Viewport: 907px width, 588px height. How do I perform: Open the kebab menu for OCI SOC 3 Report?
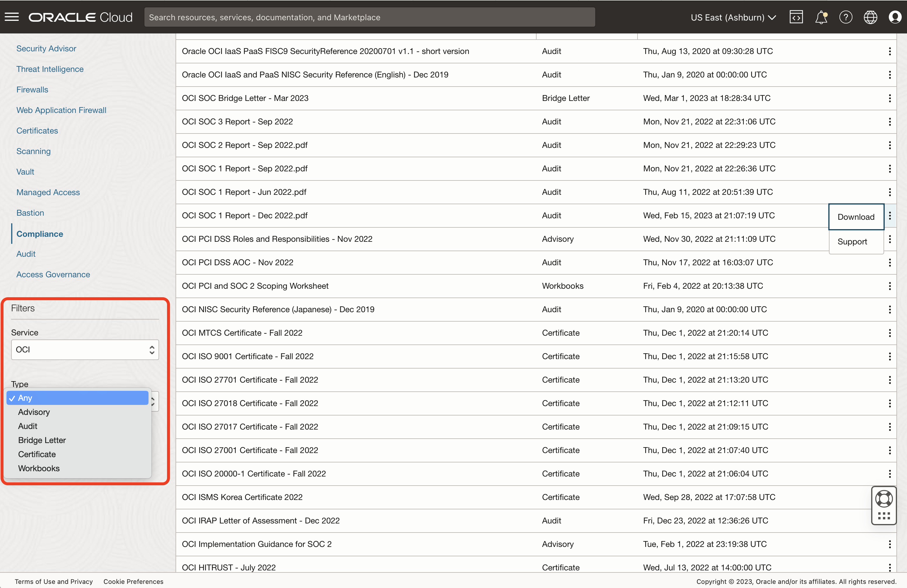pyautogui.click(x=890, y=122)
